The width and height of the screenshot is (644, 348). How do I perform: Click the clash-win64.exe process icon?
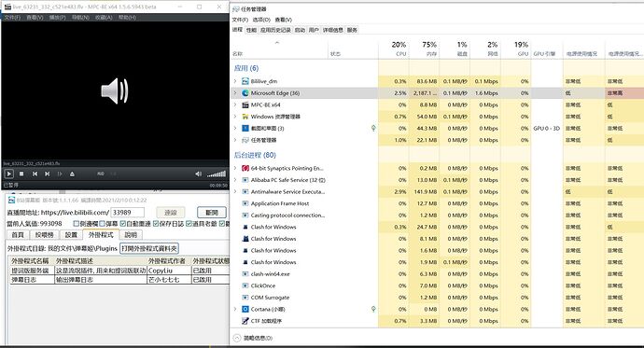[x=245, y=274]
